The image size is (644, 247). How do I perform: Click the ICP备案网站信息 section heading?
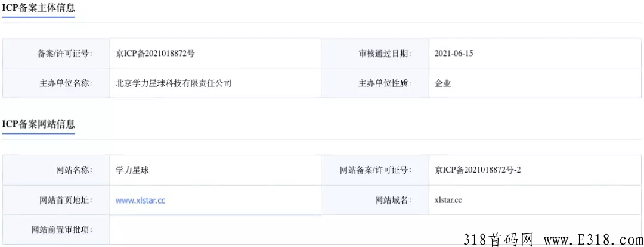coord(39,124)
